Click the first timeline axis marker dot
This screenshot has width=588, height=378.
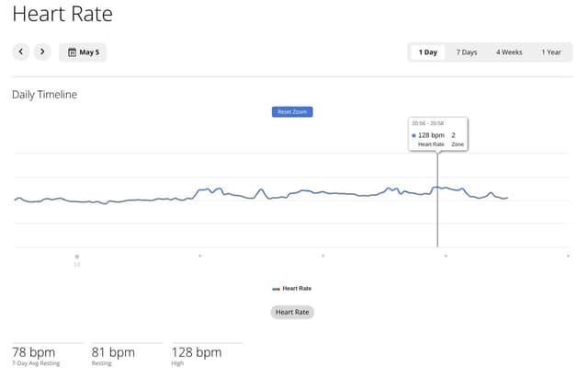click(x=77, y=256)
